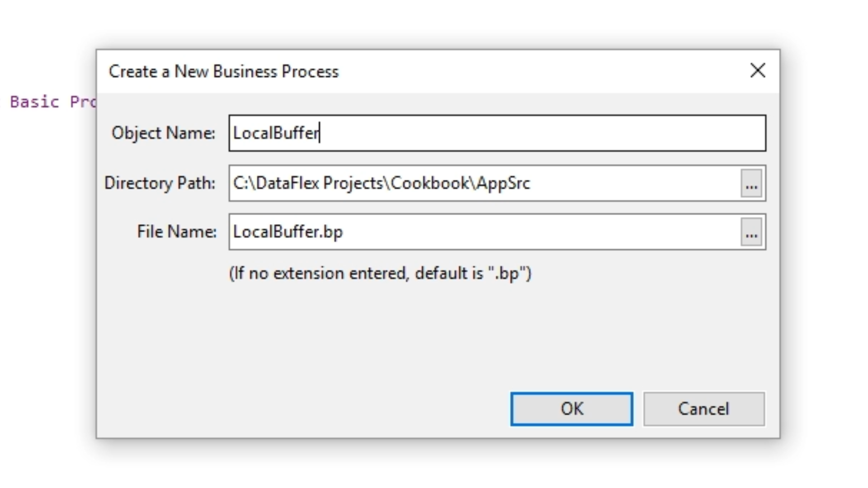Click the dialog title 'Create a New Business Process'
This screenshot has height=488, width=868.
click(x=224, y=71)
